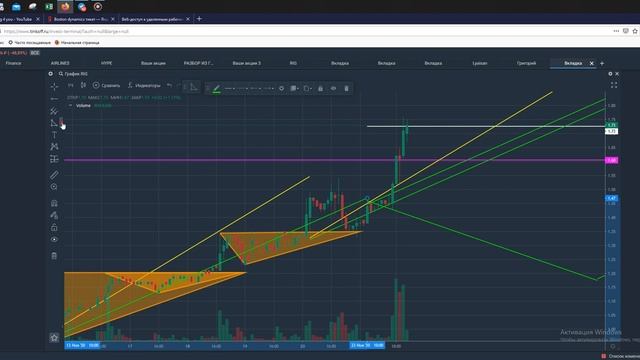Select the triangle geometric shapes tool
The width and height of the screenshot is (640, 360).
(x=54, y=123)
